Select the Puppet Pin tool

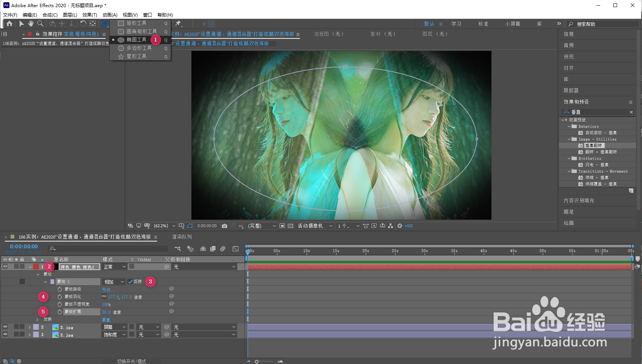178,24
